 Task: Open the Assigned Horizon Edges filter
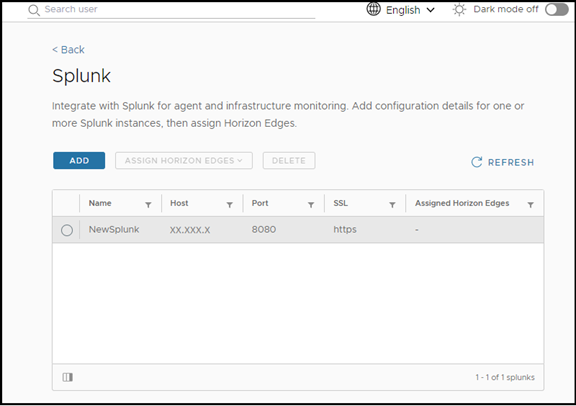click(530, 205)
